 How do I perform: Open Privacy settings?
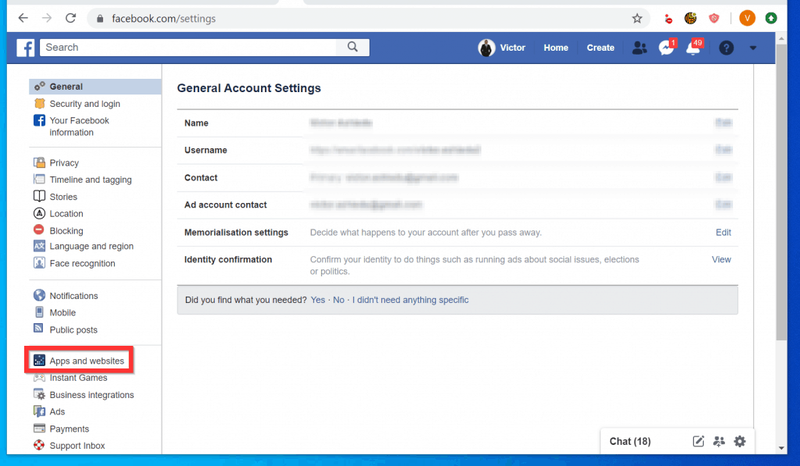[64, 163]
